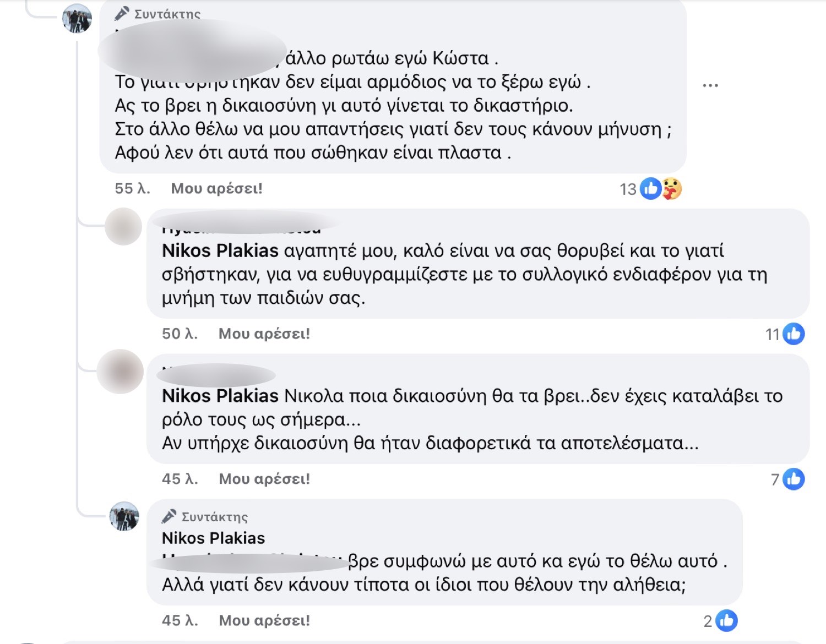Open the group-photo avatar on top comment
The height and width of the screenshot is (644, 826).
77,19
